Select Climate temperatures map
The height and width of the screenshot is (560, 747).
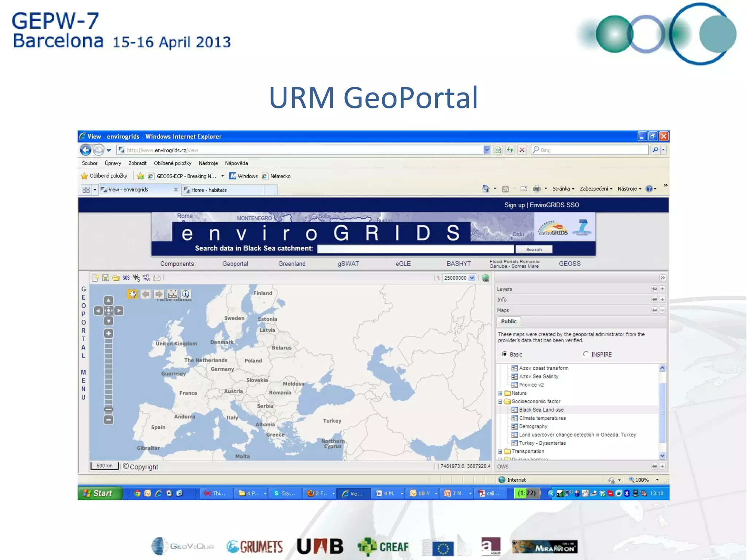click(542, 418)
